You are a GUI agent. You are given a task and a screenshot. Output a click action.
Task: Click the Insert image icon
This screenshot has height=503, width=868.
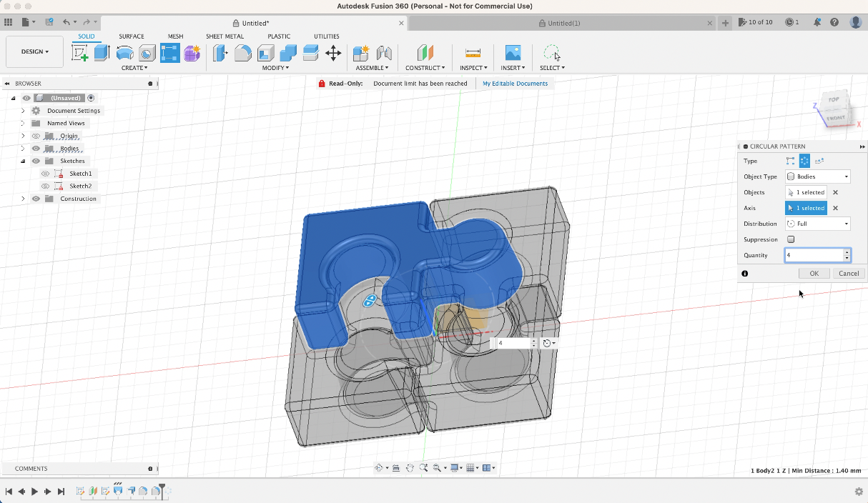(x=513, y=53)
